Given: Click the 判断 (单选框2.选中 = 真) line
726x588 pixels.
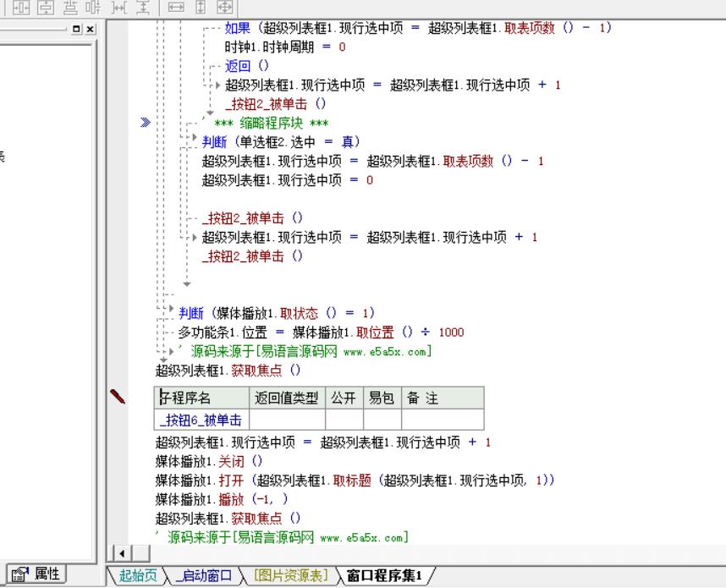Looking at the screenshot, I should 281,141.
